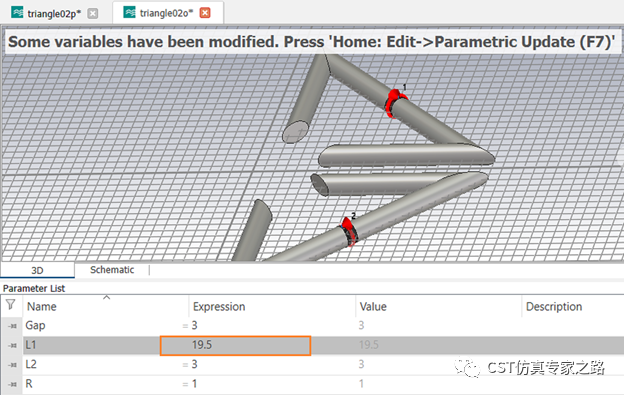Select the L2 row parameter icon

[x=12, y=365]
